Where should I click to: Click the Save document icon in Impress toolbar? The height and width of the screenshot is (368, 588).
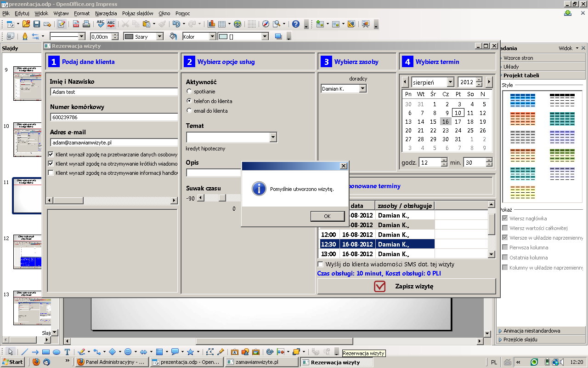click(x=36, y=24)
